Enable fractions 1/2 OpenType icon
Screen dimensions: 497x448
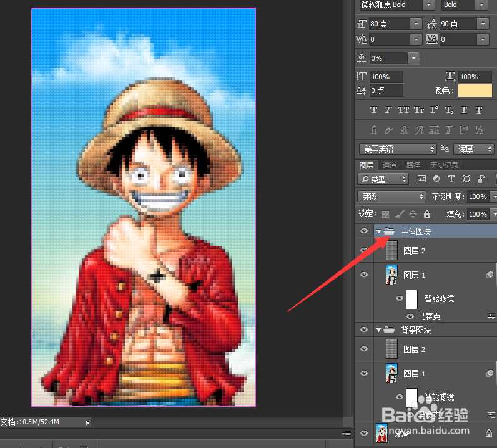[479, 130]
